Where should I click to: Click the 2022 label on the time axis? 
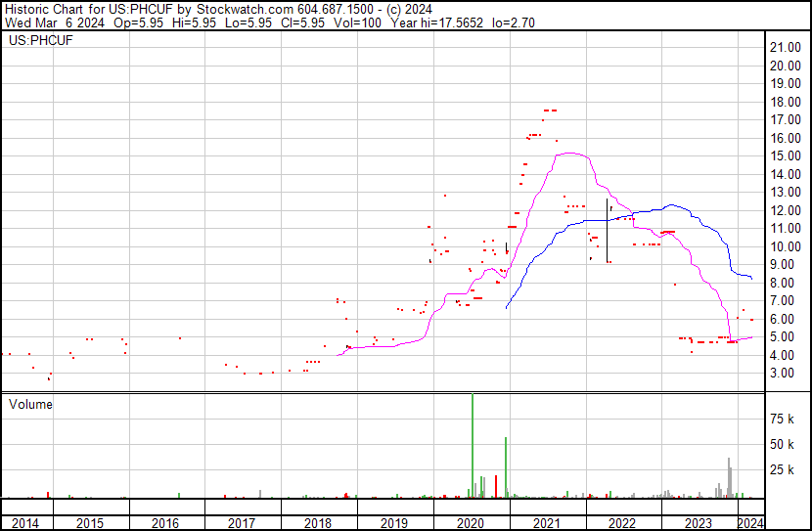(x=622, y=523)
